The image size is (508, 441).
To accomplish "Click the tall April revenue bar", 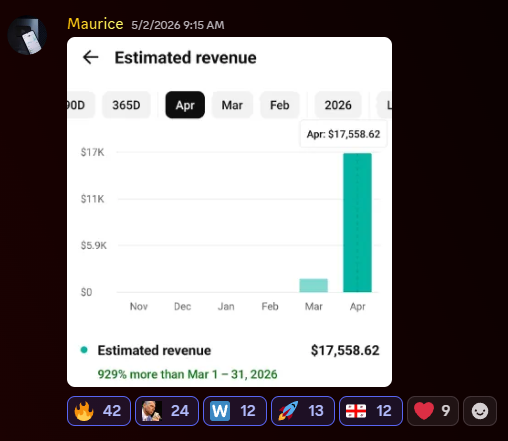I will (x=357, y=223).
